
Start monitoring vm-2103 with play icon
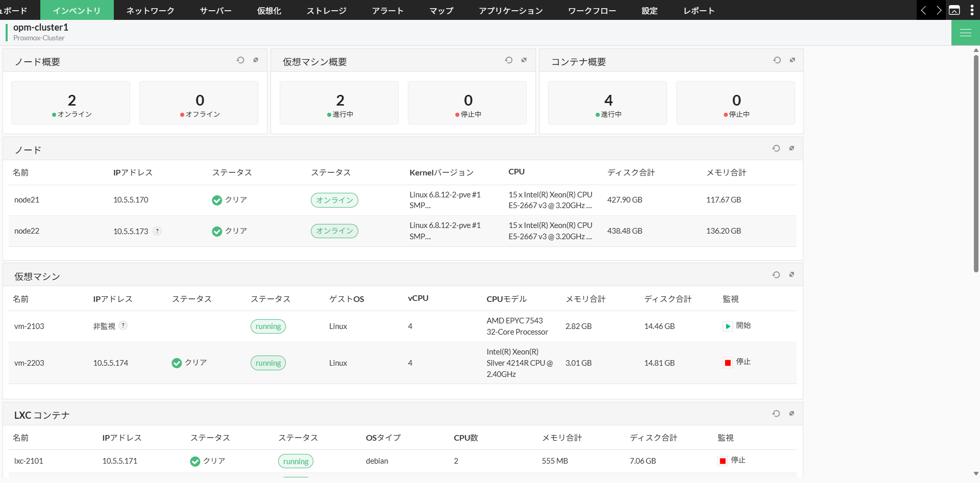point(728,326)
